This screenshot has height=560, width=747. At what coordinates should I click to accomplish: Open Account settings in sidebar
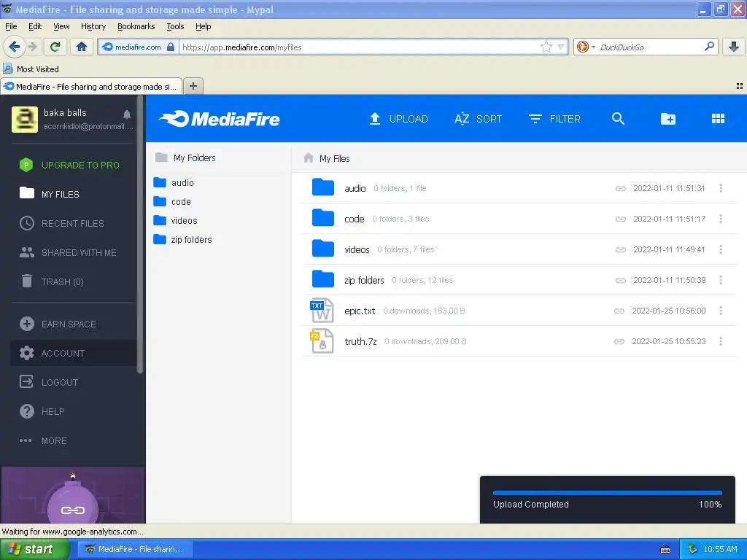[74, 354]
